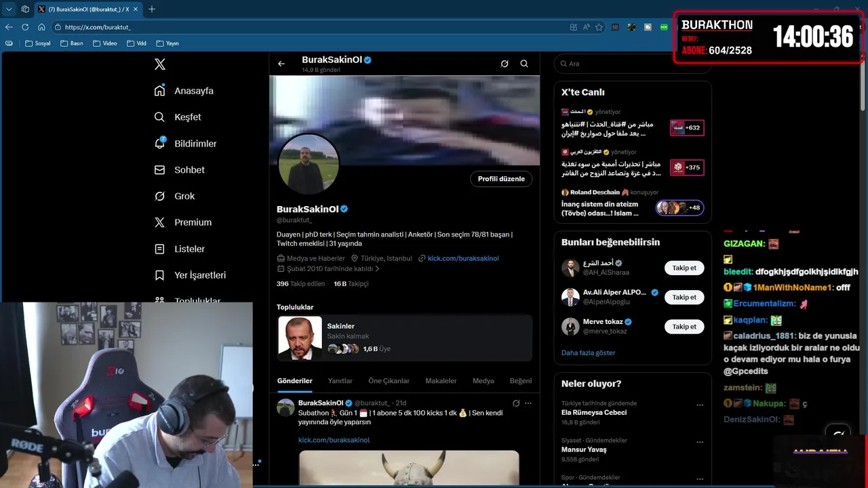Open the Basın bookmarks folder

pos(71,43)
